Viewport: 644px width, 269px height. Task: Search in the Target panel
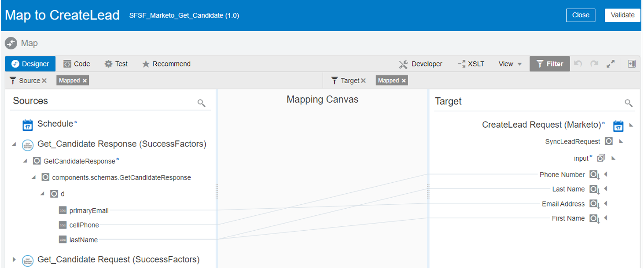tap(629, 103)
